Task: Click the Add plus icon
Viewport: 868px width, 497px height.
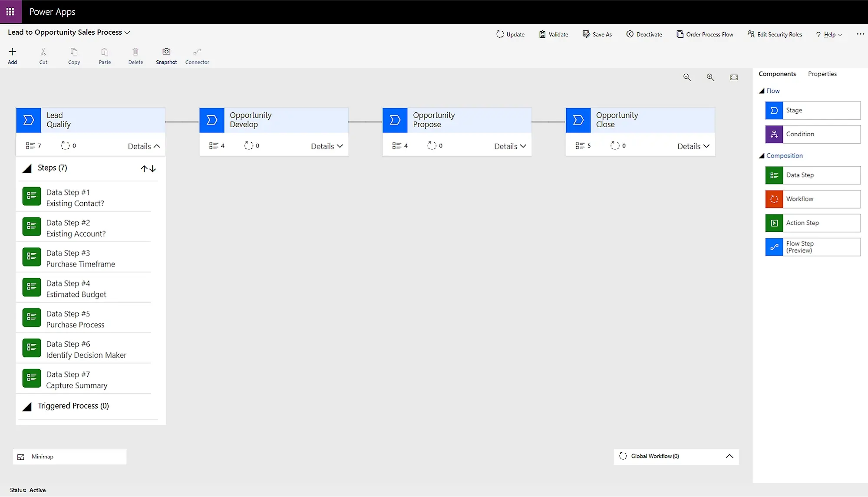Action: pos(13,52)
